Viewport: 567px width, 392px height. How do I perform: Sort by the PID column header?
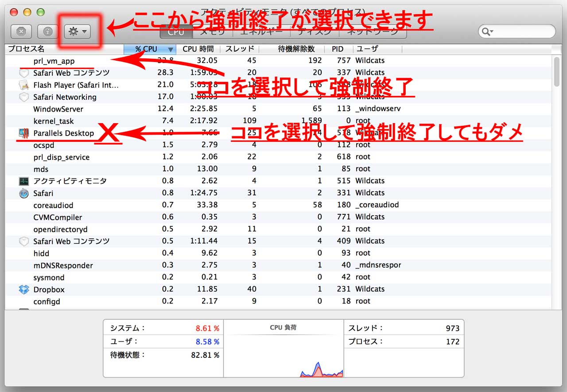[339, 49]
